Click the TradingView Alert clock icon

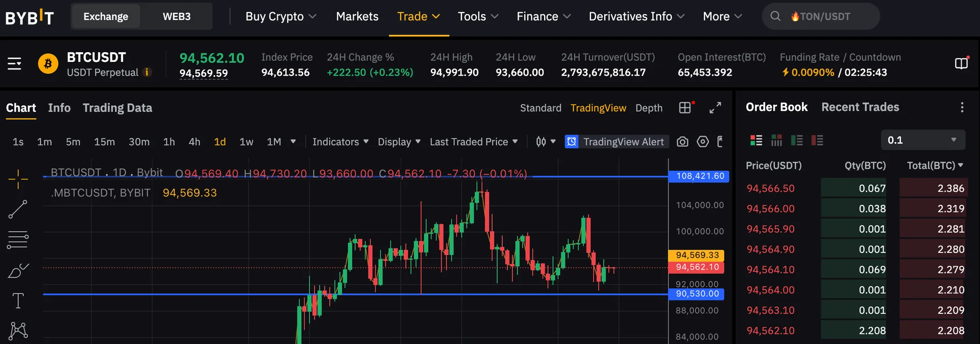tap(572, 142)
